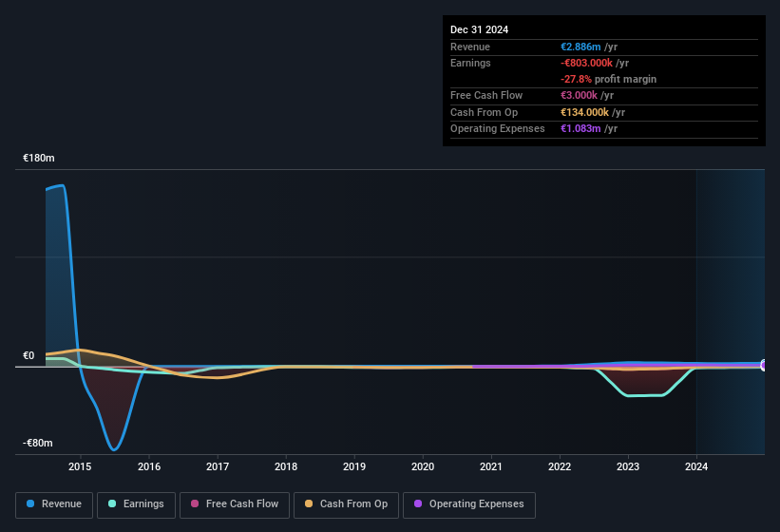This screenshot has height=532, width=780.
Task: Toggle the Free Cash Flow legend button
Action: [x=235, y=505]
